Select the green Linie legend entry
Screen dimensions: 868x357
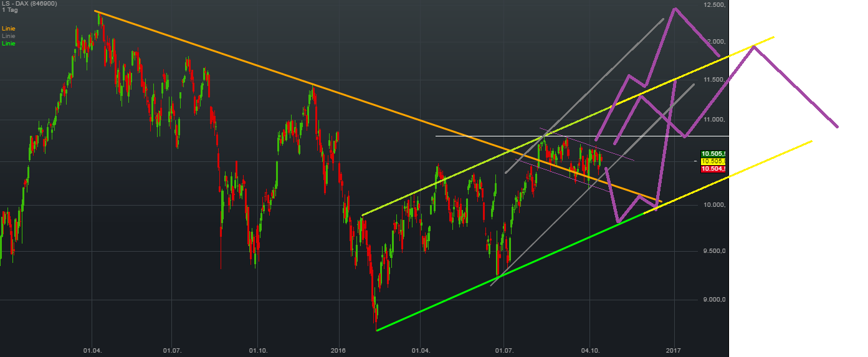pyautogui.click(x=9, y=44)
